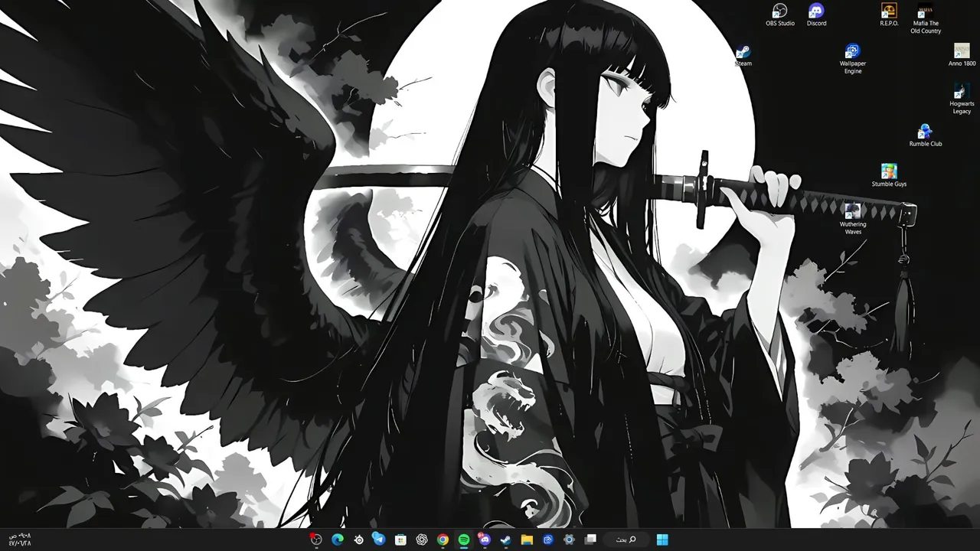This screenshot has width=980, height=551.
Task: Select the Anno 1800 desktop shortcut
Action: (962, 55)
